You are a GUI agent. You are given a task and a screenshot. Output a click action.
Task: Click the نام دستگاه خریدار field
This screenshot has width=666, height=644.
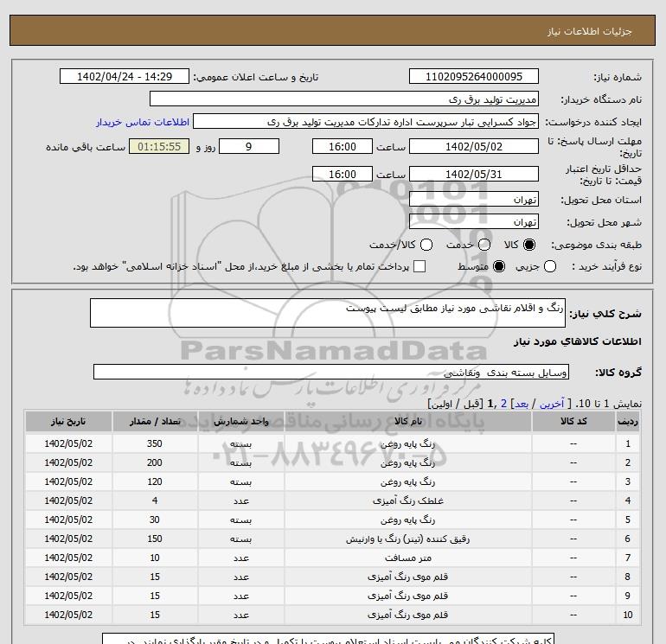point(344,99)
